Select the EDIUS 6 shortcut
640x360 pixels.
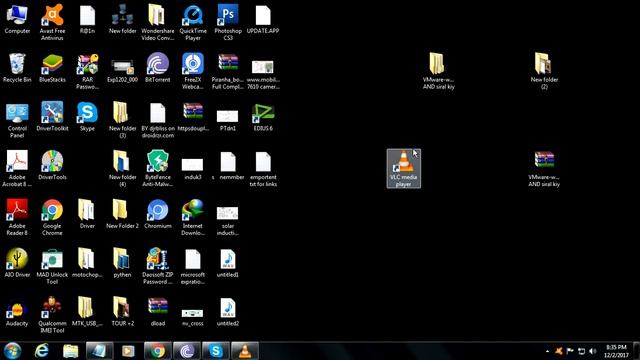(x=263, y=117)
